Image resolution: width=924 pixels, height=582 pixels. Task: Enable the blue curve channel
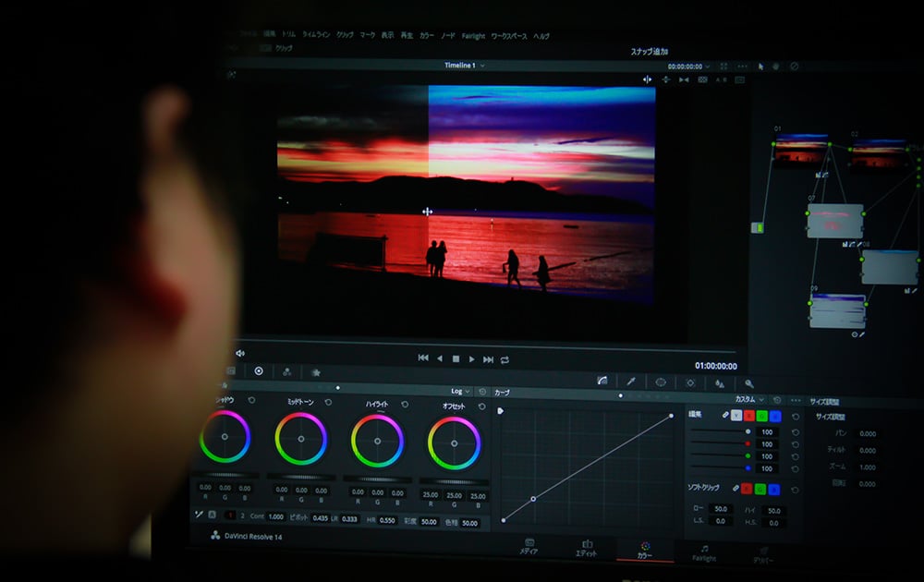click(x=775, y=417)
